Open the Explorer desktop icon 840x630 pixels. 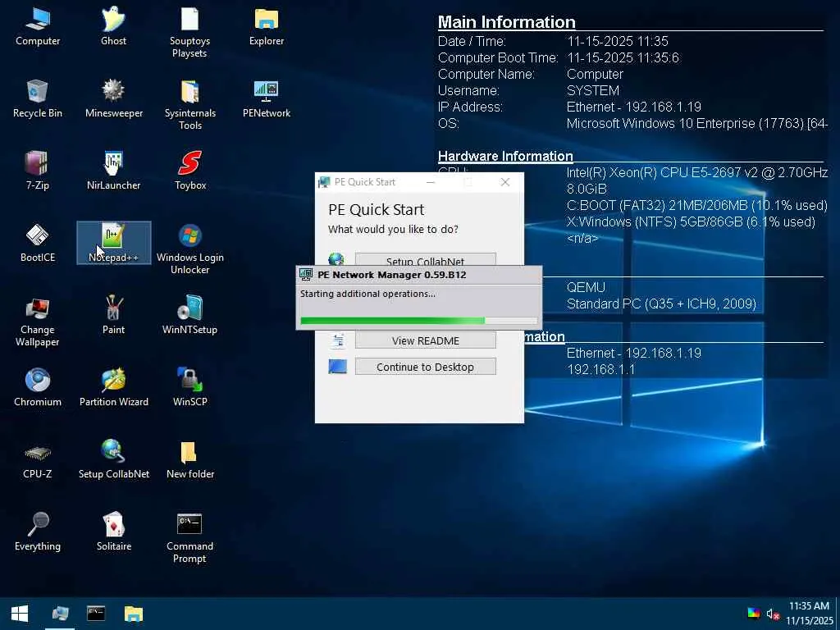coord(267,27)
